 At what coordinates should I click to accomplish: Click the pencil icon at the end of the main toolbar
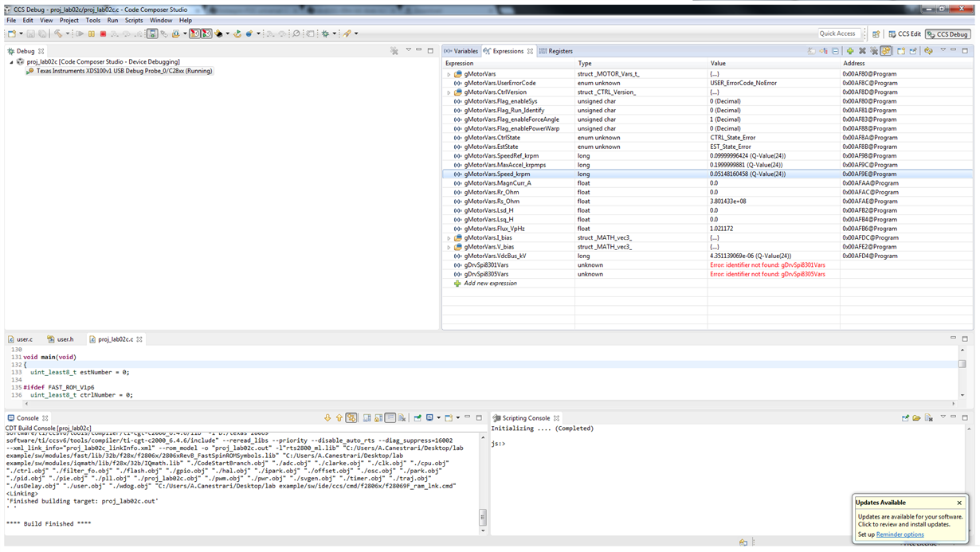click(x=346, y=33)
